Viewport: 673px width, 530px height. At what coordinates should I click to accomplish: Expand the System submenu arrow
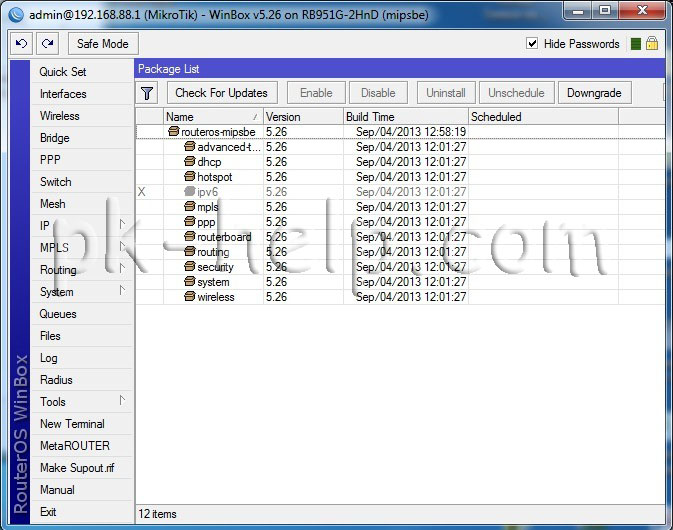[x=122, y=291]
